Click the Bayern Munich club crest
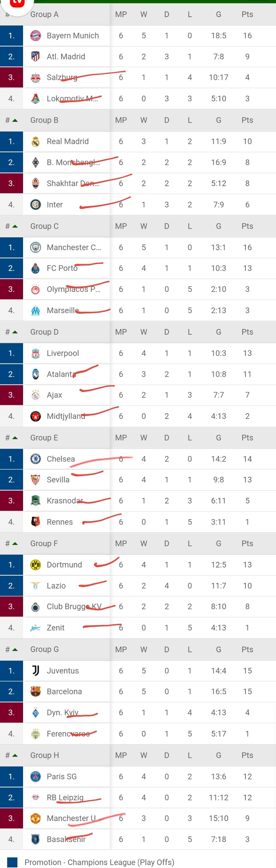The image size is (276, 868). point(35,36)
